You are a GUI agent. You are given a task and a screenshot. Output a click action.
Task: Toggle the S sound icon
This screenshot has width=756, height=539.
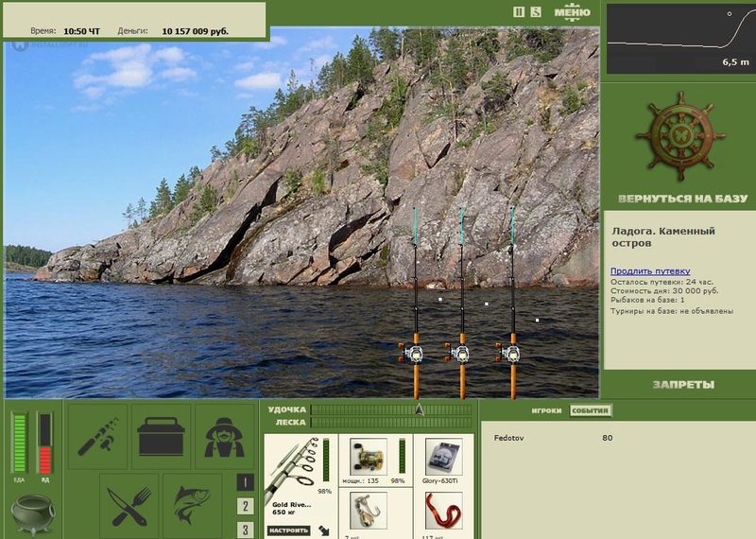point(536,12)
